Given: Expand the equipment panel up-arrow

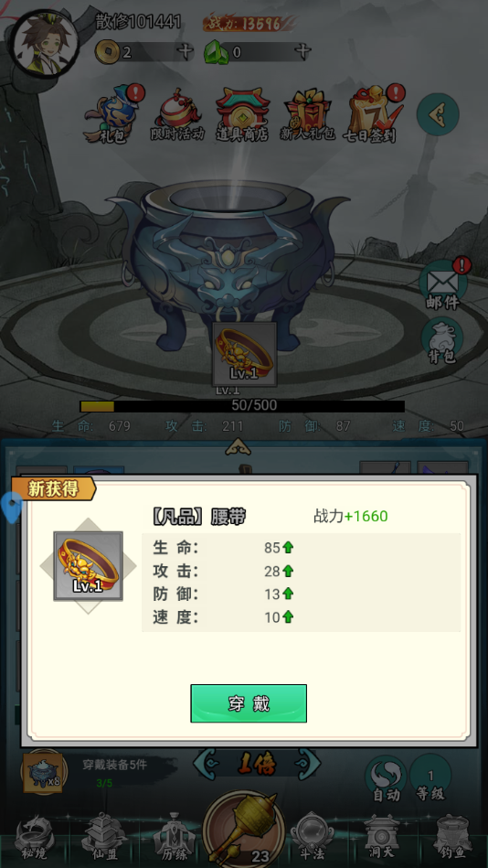Looking at the screenshot, I should tap(239, 445).
